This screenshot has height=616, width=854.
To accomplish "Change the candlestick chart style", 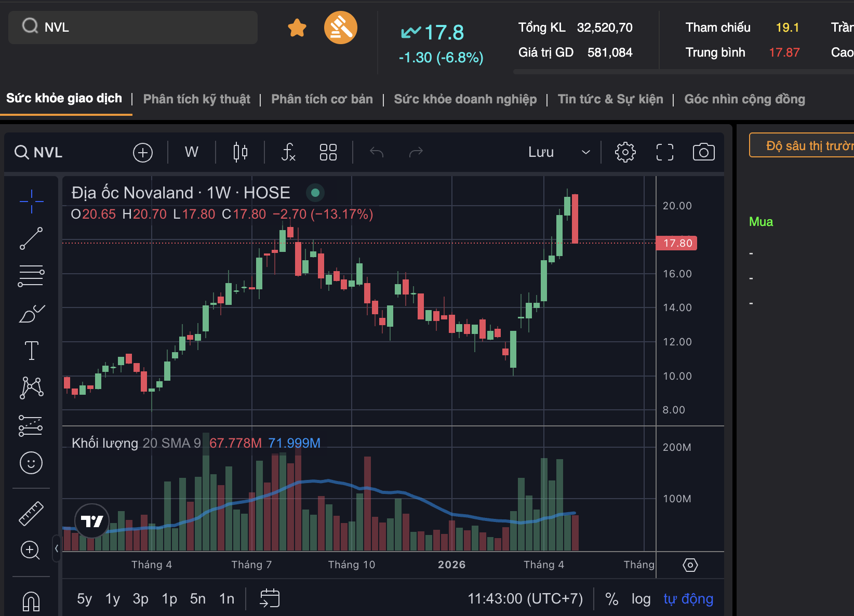I will click(240, 152).
